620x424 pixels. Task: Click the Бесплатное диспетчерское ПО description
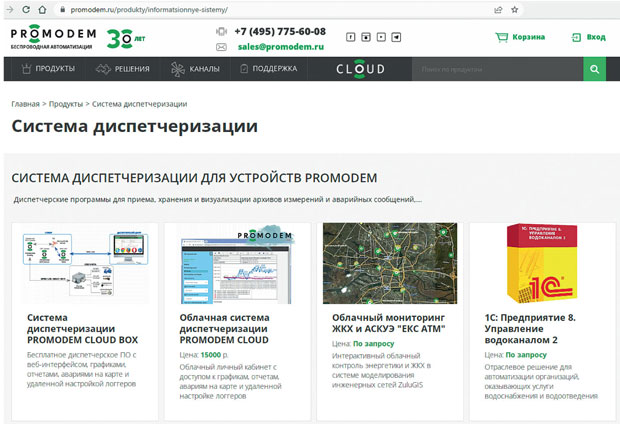81,369
